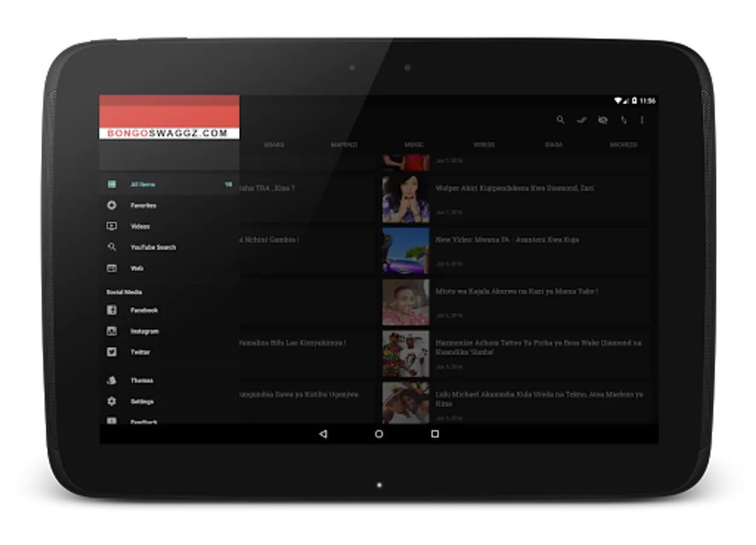Click the BONGOSWAGGZ.COM header banner
Viewport: 756px width, 545px height.
(x=169, y=117)
